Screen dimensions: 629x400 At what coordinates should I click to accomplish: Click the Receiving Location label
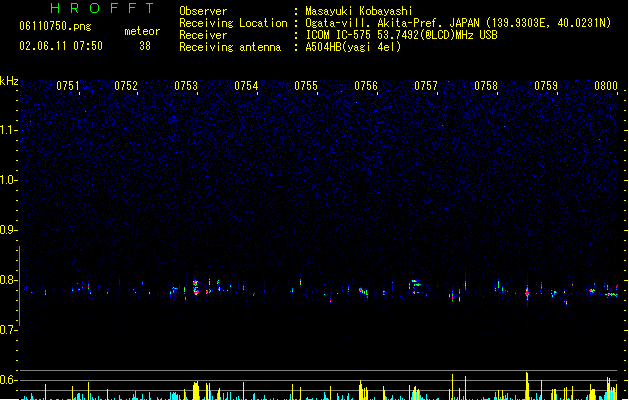pos(233,23)
